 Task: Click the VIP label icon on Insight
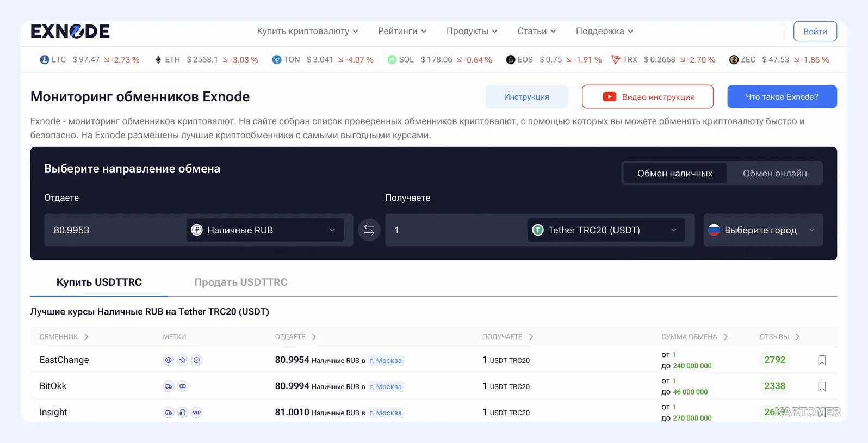(x=197, y=412)
